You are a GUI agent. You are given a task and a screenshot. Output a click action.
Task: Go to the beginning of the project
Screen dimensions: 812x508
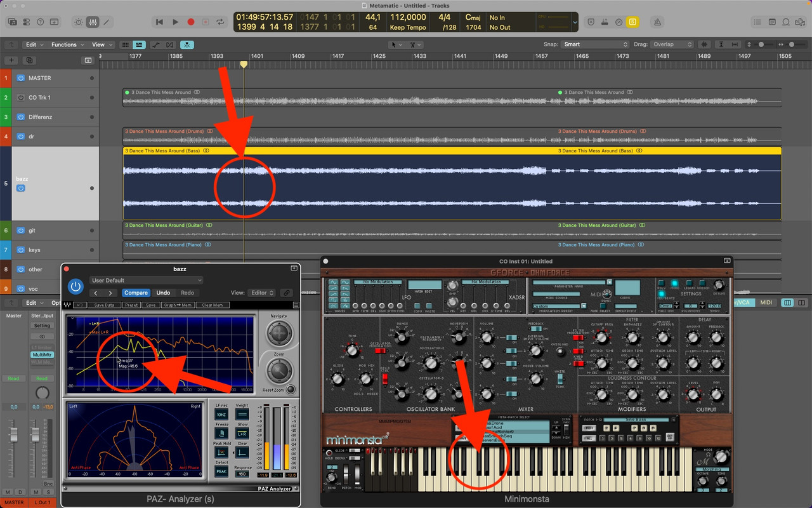[160, 22]
